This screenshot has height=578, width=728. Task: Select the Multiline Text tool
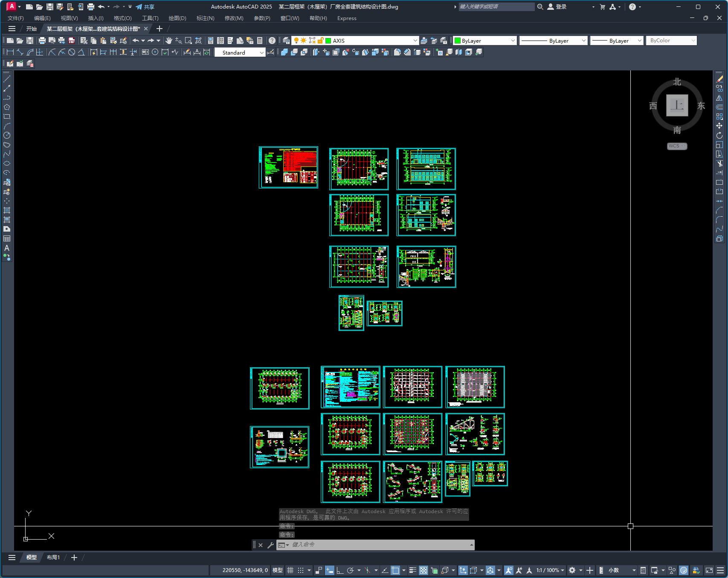(7, 248)
